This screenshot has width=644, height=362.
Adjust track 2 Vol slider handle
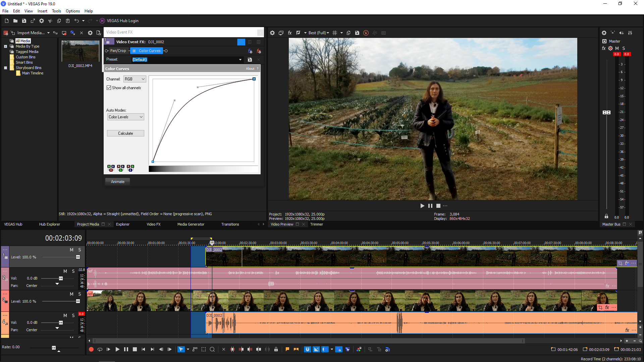[x=61, y=278]
